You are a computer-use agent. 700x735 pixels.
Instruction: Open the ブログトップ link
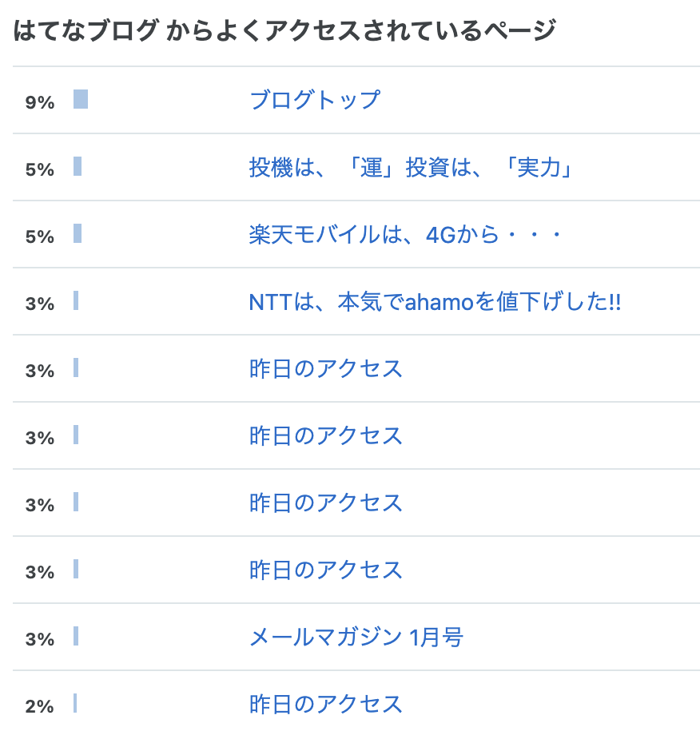pos(315,100)
